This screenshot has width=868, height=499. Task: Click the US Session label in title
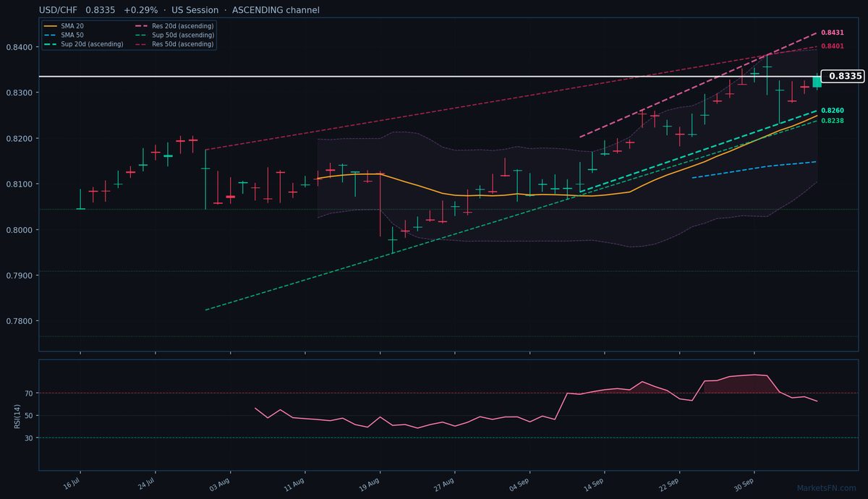195,10
